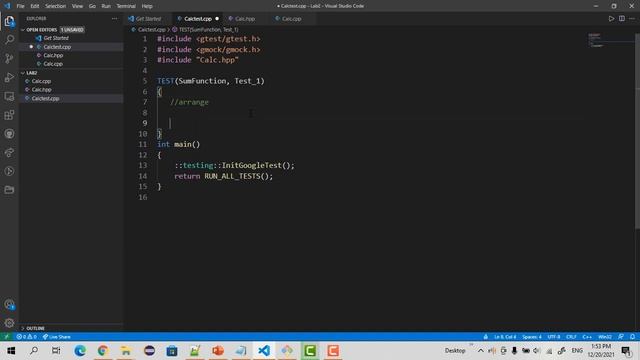Open the Selection menu
The width and height of the screenshot is (640, 360).
[56, 6]
